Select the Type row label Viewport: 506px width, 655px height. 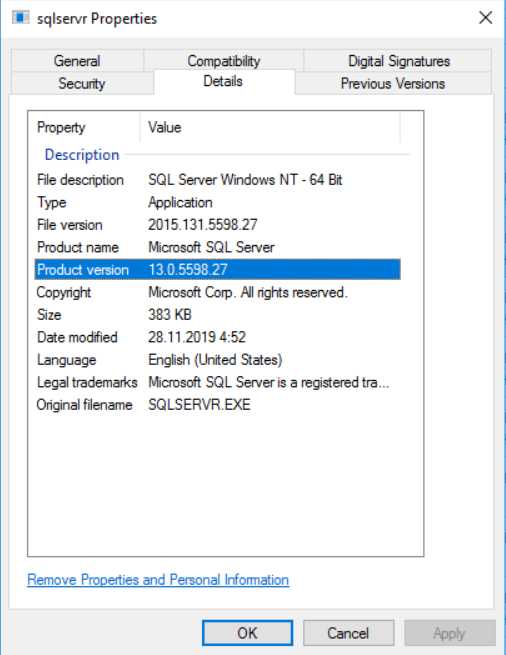point(51,203)
